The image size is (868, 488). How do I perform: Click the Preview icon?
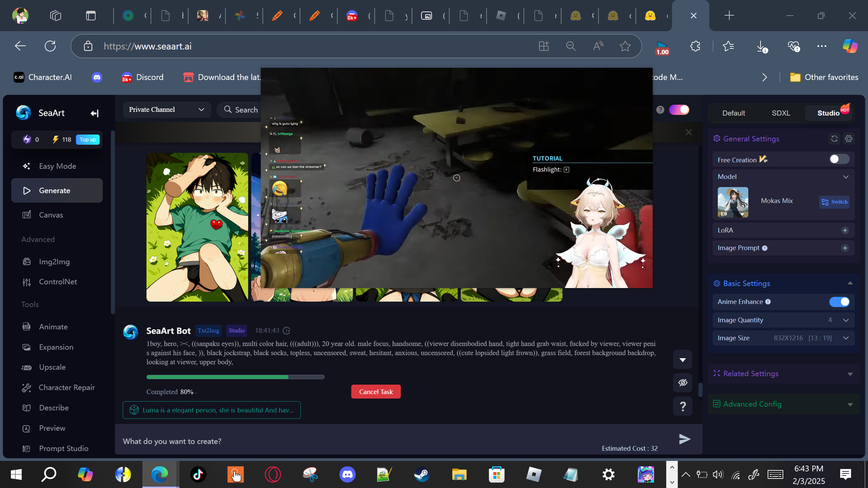[26, 428]
